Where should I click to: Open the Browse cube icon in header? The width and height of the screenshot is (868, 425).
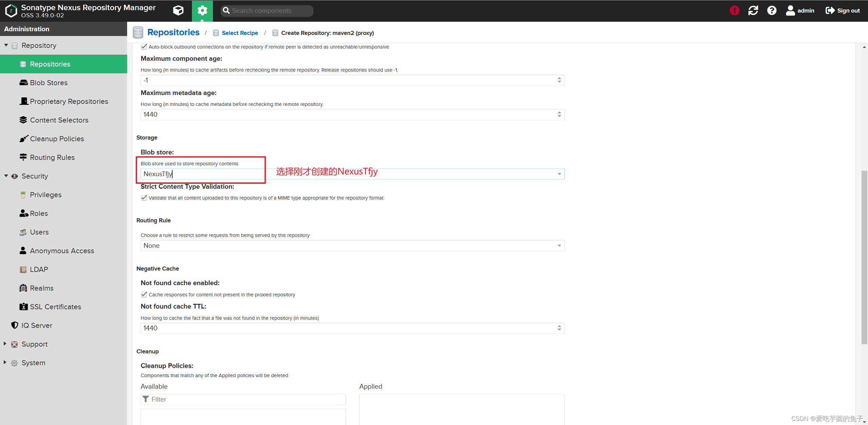click(x=178, y=11)
